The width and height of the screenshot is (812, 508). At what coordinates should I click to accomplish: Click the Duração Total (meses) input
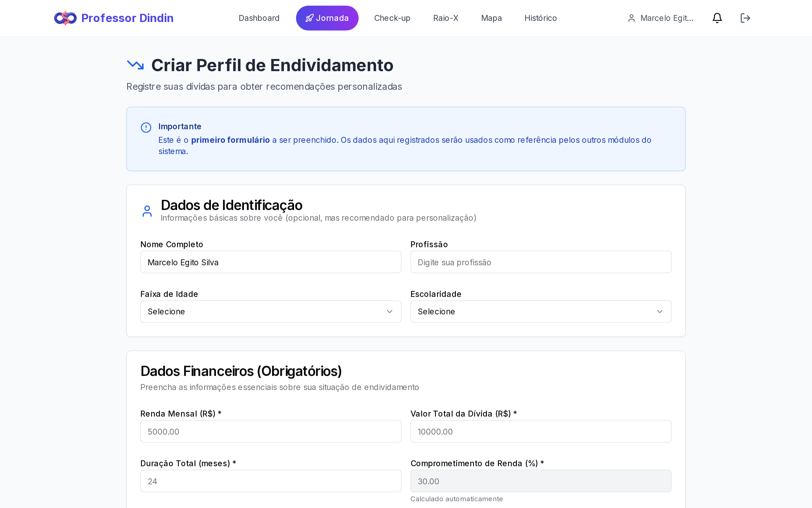click(x=271, y=481)
